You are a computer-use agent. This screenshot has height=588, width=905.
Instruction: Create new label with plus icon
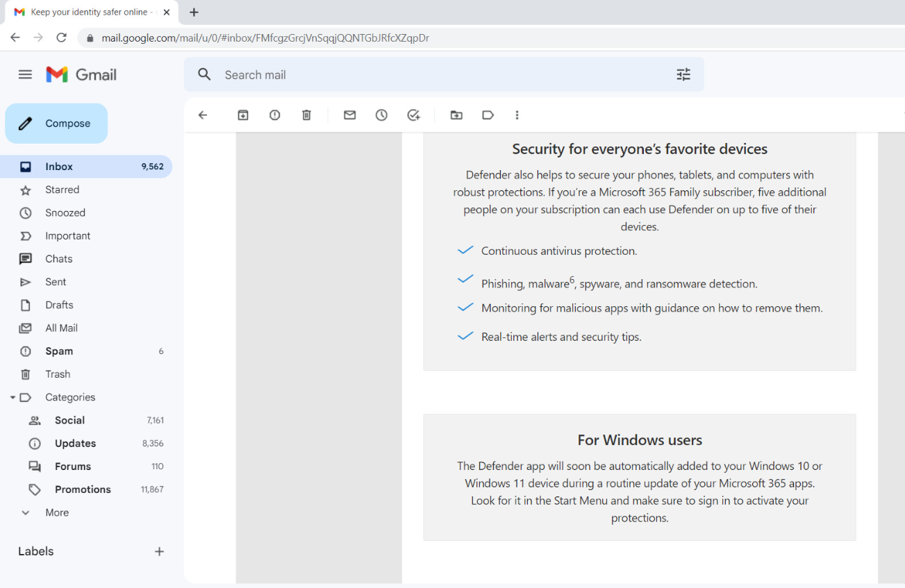click(x=159, y=551)
